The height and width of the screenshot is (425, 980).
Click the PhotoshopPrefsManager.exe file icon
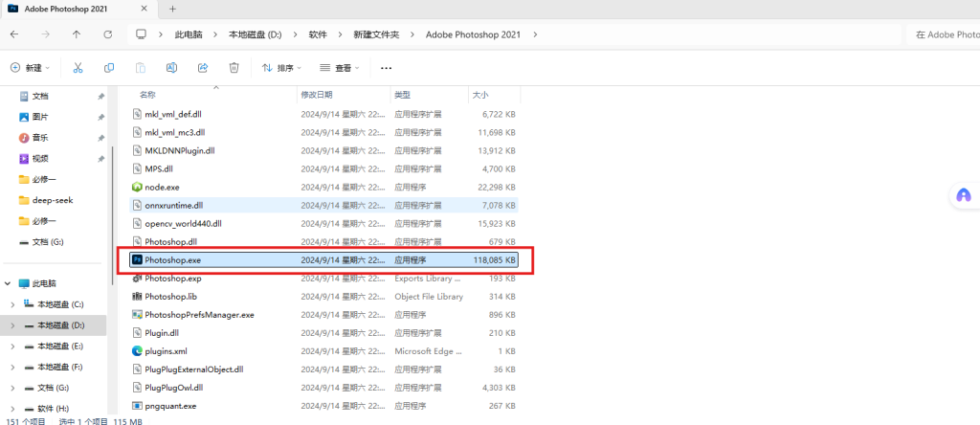(x=138, y=314)
